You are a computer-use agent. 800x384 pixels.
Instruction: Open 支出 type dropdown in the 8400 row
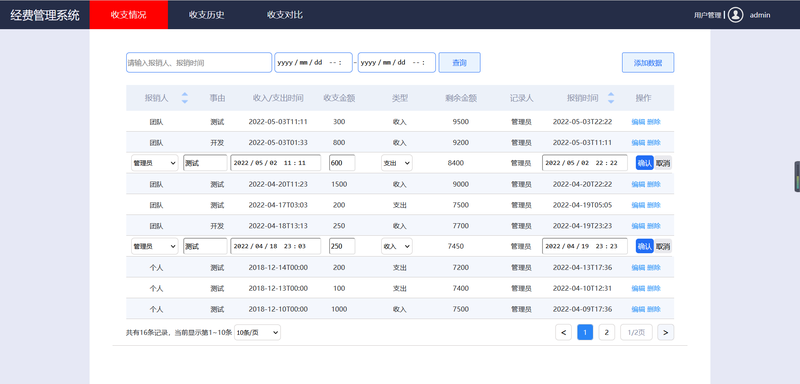tap(396, 163)
